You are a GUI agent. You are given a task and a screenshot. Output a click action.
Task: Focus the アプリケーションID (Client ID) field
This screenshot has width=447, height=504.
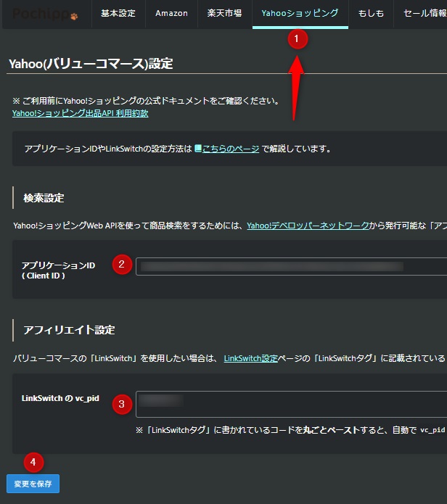290,266
